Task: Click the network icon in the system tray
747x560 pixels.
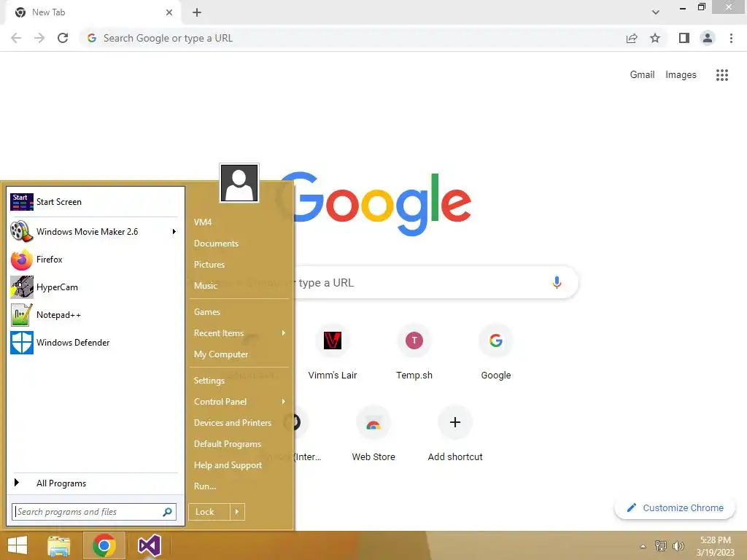Action: [661, 545]
